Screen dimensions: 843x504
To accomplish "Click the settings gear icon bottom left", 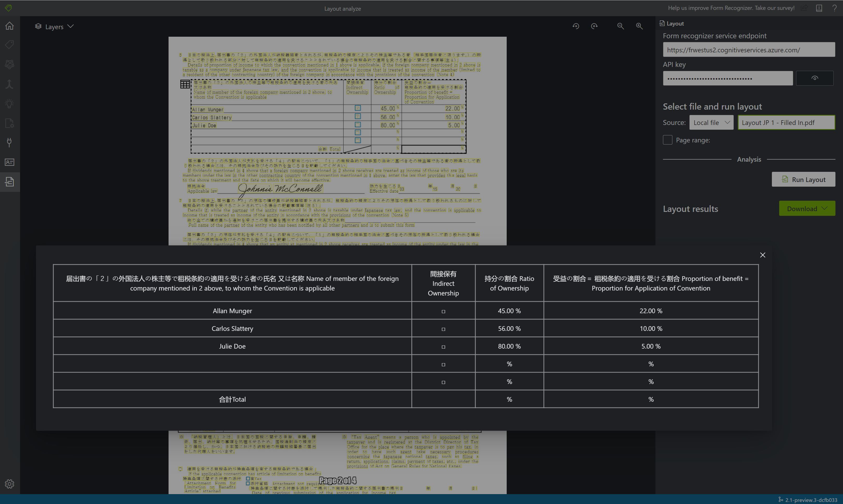I will pos(10,484).
